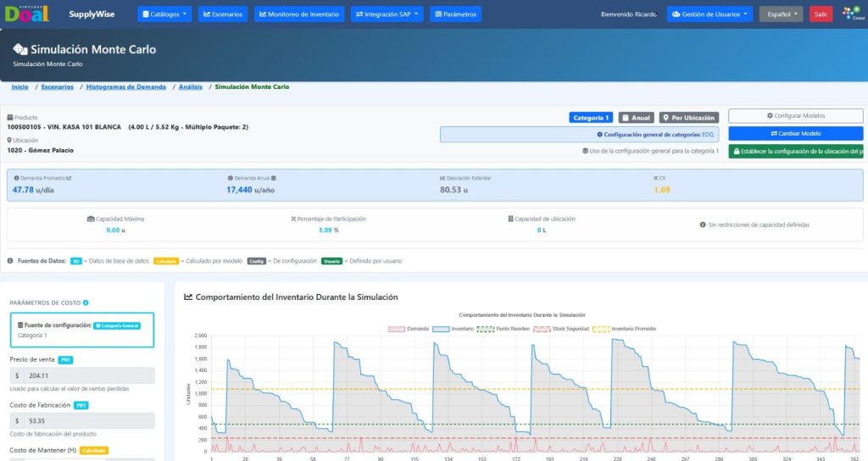Click the Pinturas Doal logo
868x461 pixels.
click(27, 14)
